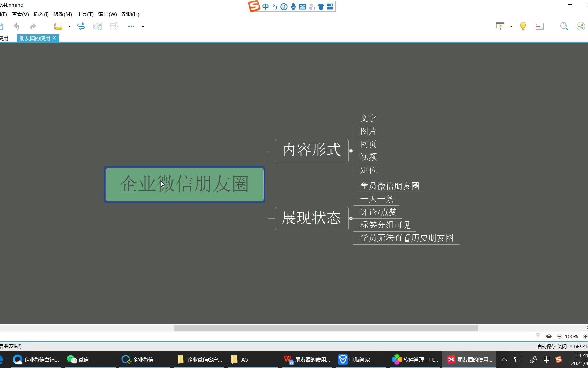Open the 查看(V) menu
This screenshot has width=588, height=368.
coord(20,14)
